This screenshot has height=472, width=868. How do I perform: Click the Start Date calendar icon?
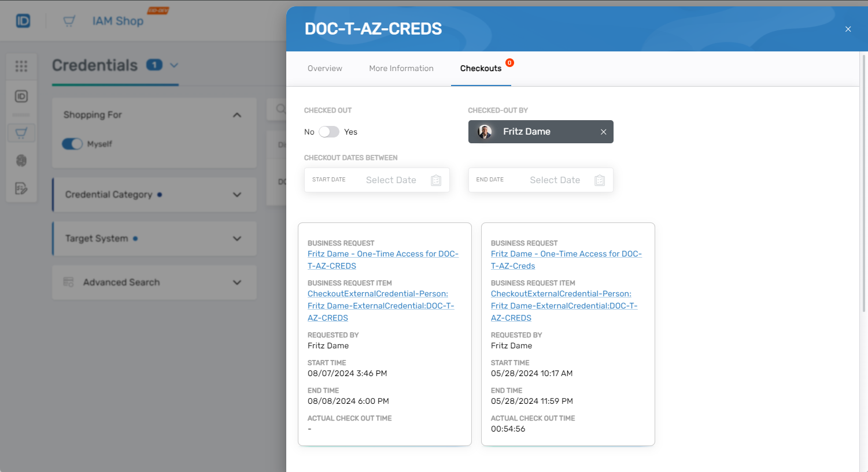point(436,180)
